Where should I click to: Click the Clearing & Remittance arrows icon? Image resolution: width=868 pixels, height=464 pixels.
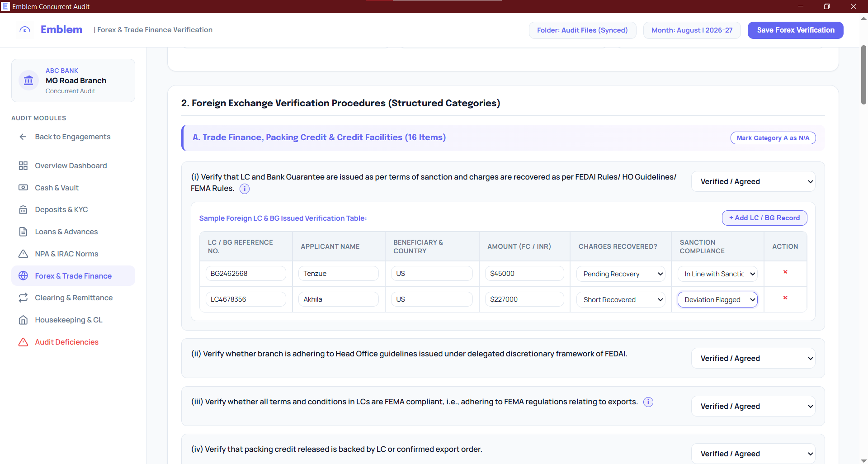23,298
